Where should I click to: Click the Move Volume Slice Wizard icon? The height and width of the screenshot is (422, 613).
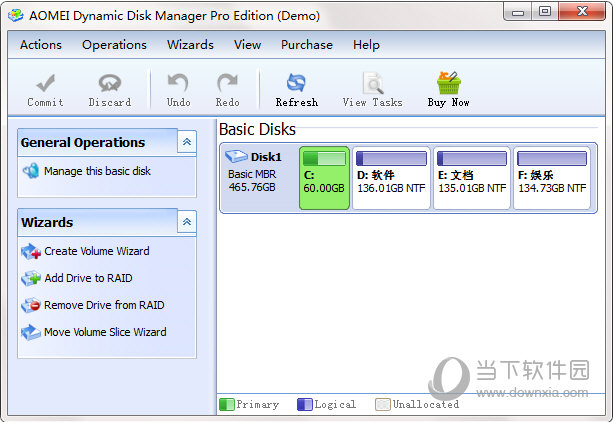pos(31,332)
